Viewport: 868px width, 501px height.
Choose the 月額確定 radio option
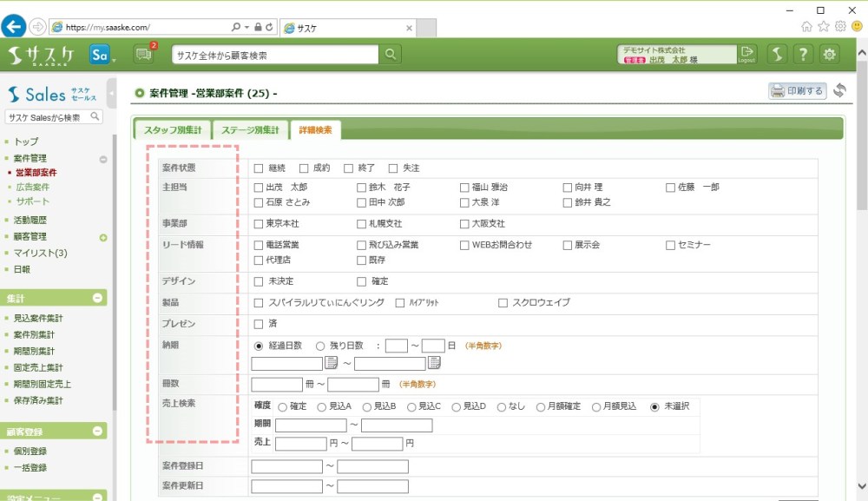[x=541, y=406]
